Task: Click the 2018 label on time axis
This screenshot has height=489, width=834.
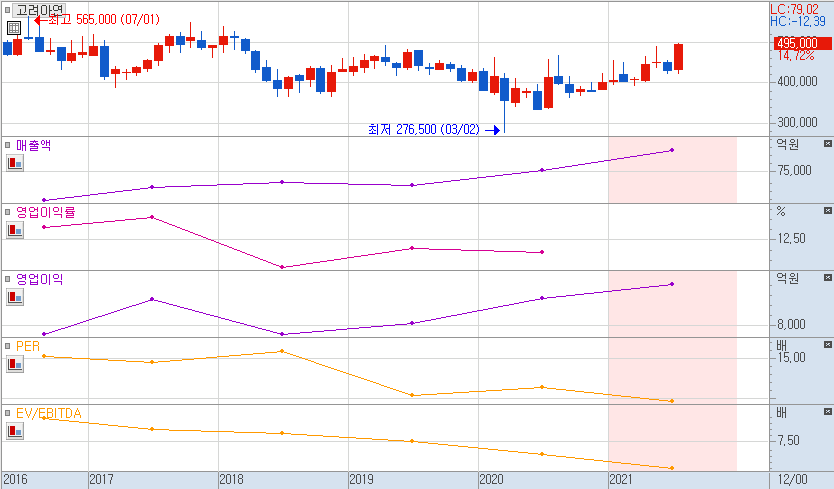Action: pyautogui.click(x=231, y=479)
